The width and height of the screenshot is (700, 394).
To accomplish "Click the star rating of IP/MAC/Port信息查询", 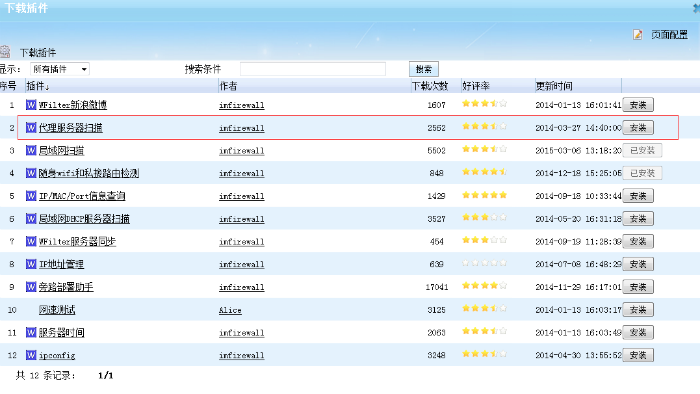I will point(484,195).
